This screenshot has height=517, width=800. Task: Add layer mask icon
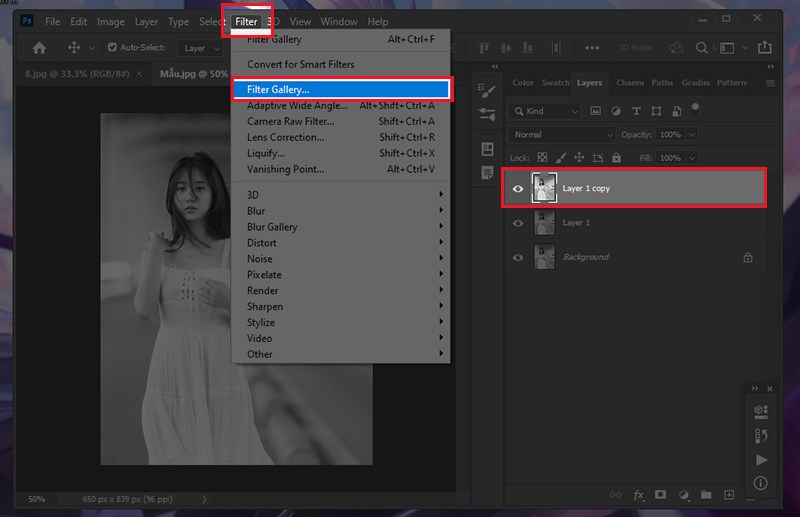660,494
